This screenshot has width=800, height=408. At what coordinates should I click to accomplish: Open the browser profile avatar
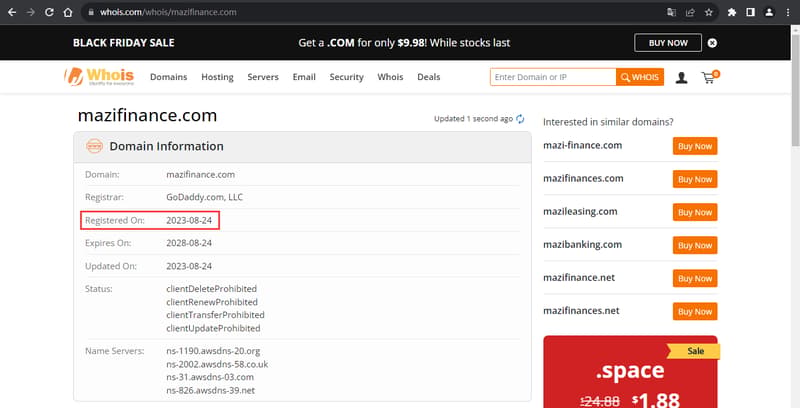(x=769, y=12)
